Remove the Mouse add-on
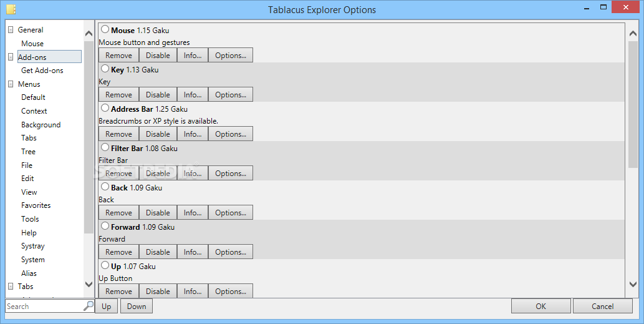Screen dimensions: 644x324 tap(118, 55)
